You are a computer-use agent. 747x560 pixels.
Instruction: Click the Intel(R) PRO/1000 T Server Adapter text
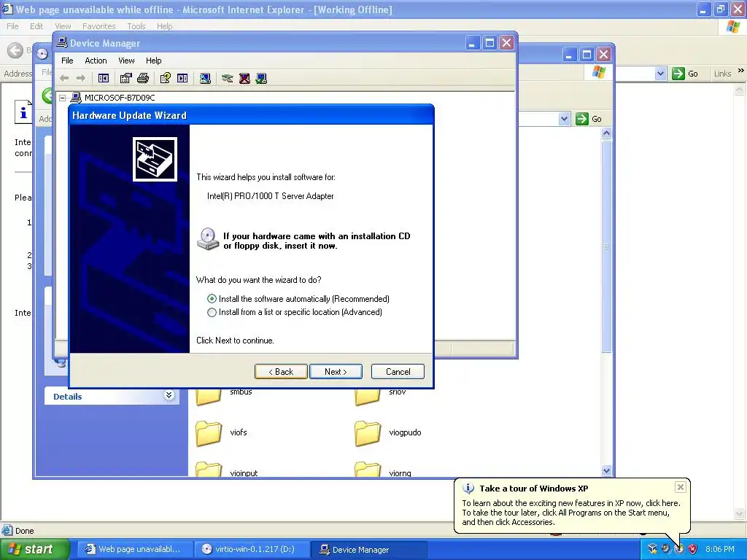click(x=270, y=195)
